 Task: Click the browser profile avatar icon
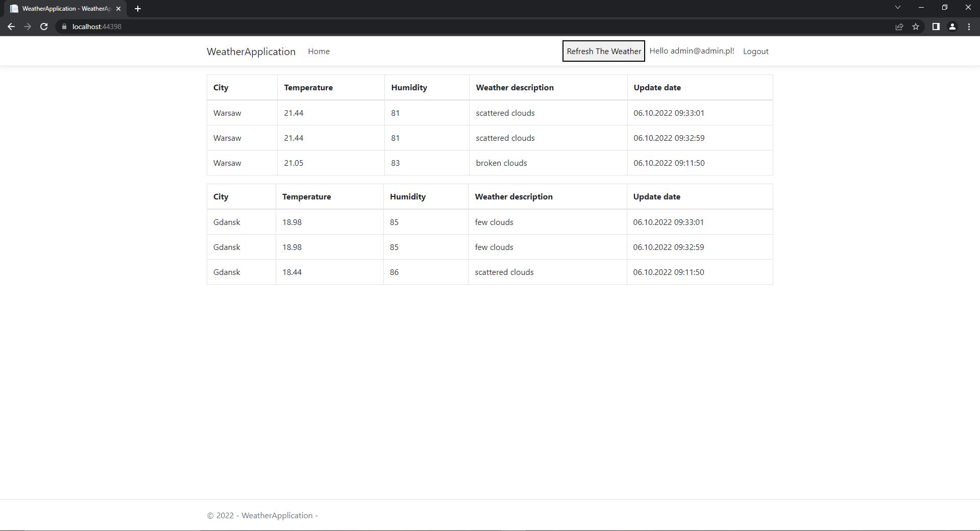tap(952, 27)
